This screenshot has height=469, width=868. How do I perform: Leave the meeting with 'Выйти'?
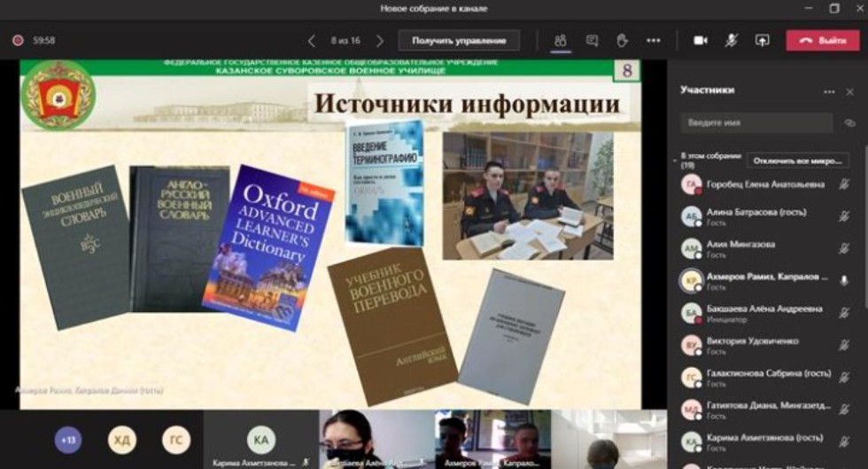click(x=823, y=41)
